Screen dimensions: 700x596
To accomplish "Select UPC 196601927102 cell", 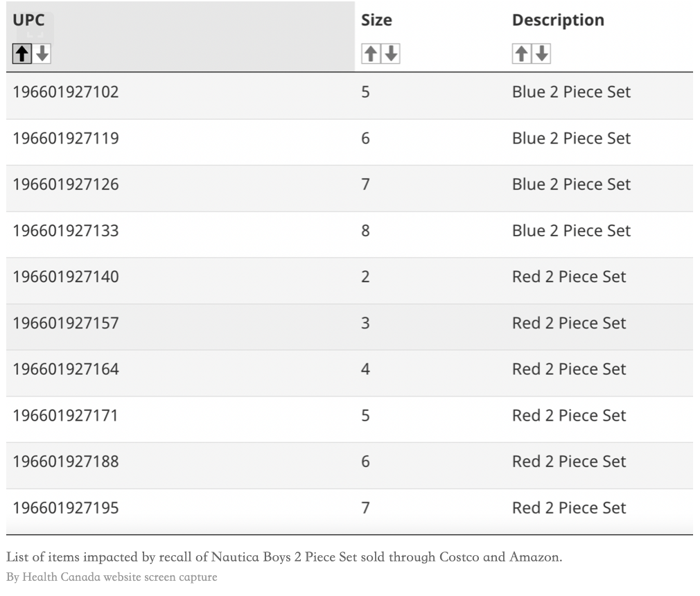I will [66, 92].
